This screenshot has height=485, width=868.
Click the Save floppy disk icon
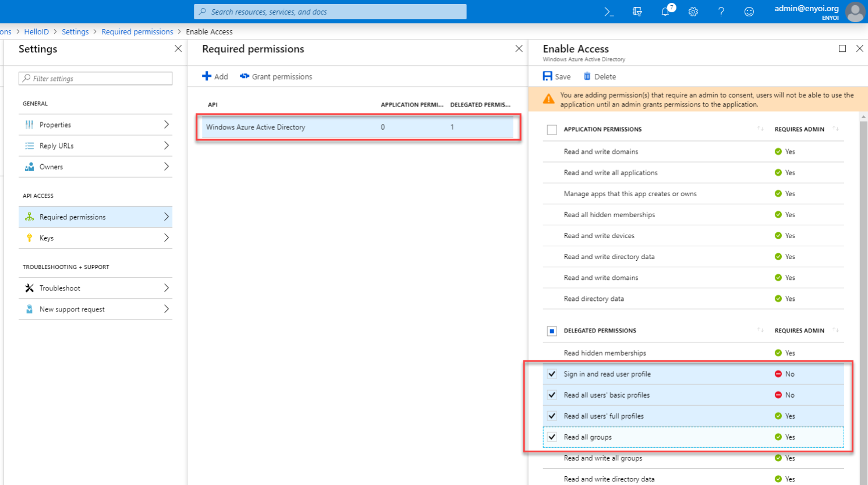click(547, 76)
